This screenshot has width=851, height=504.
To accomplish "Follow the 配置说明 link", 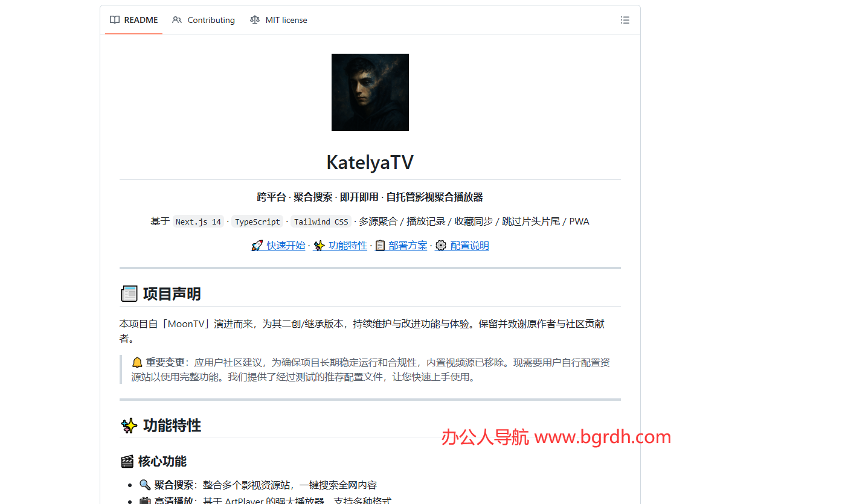I will click(x=469, y=245).
